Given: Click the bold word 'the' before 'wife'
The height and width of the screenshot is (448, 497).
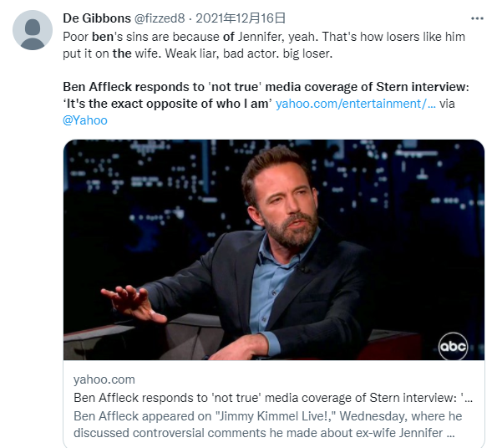Looking at the screenshot, I should [122, 53].
